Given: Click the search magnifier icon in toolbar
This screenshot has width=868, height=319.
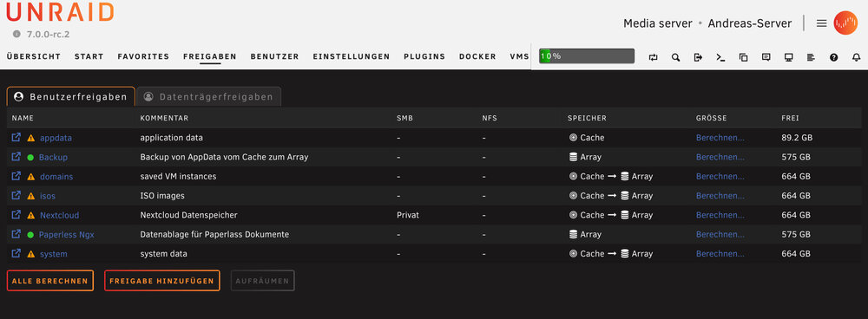Looking at the screenshot, I should coord(675,57).
